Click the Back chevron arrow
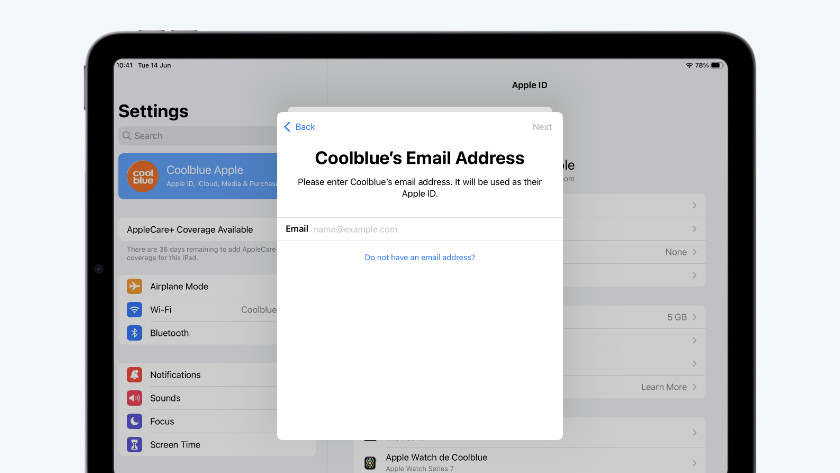Viewport: 840px width, 473px height. coord(287,127)
